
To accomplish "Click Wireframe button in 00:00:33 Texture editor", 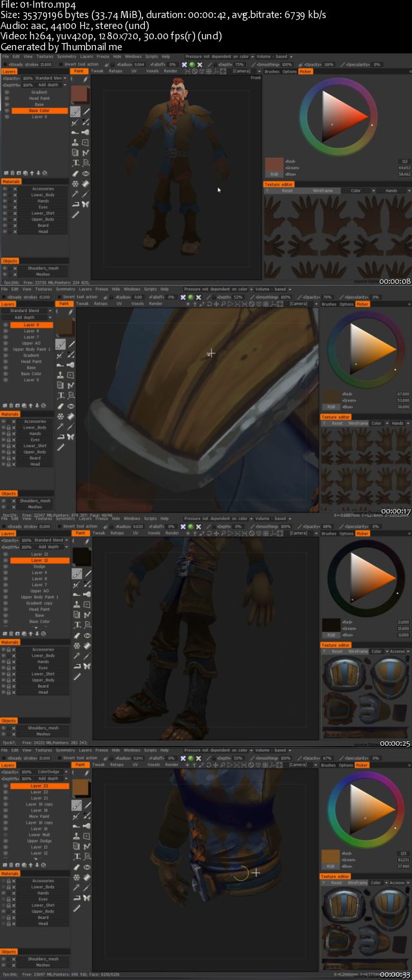I will (359, 883).
